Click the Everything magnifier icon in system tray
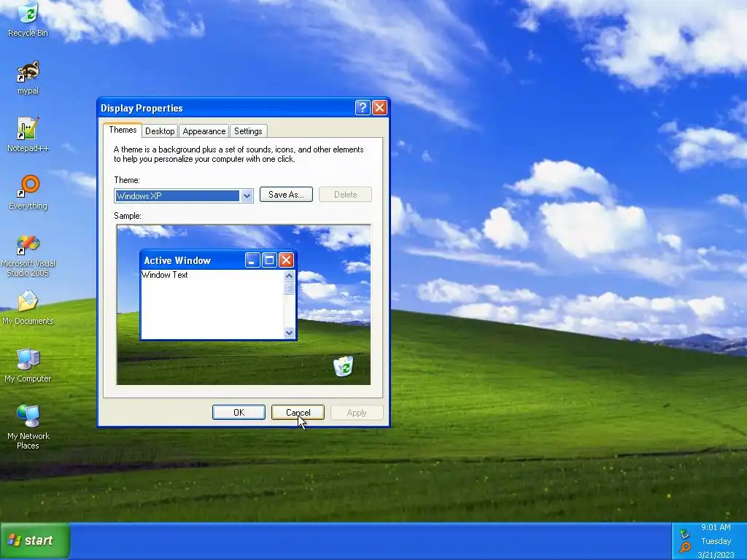This screenshot has height=560, width=747. 684,548
